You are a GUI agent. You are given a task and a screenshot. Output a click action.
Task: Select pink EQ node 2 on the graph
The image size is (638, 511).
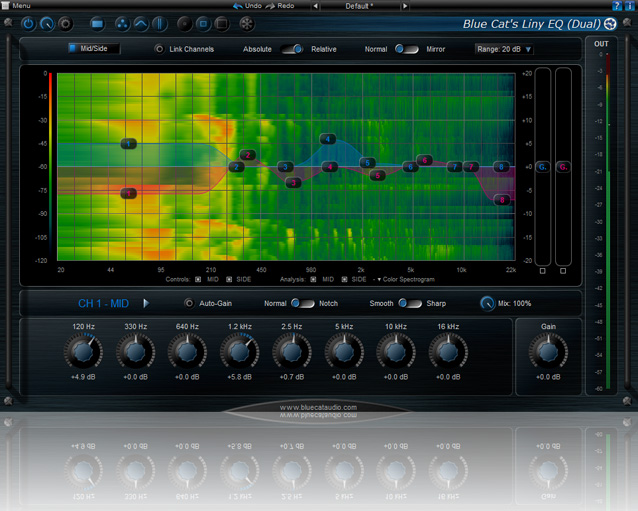[248, 155]
